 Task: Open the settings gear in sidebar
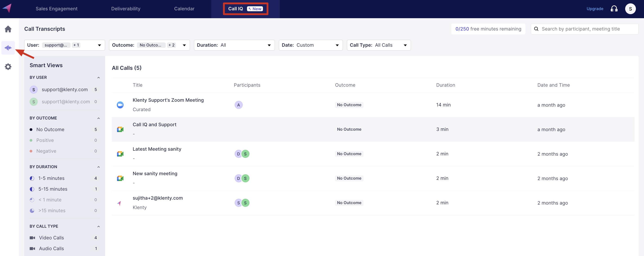tap(8, 67)
